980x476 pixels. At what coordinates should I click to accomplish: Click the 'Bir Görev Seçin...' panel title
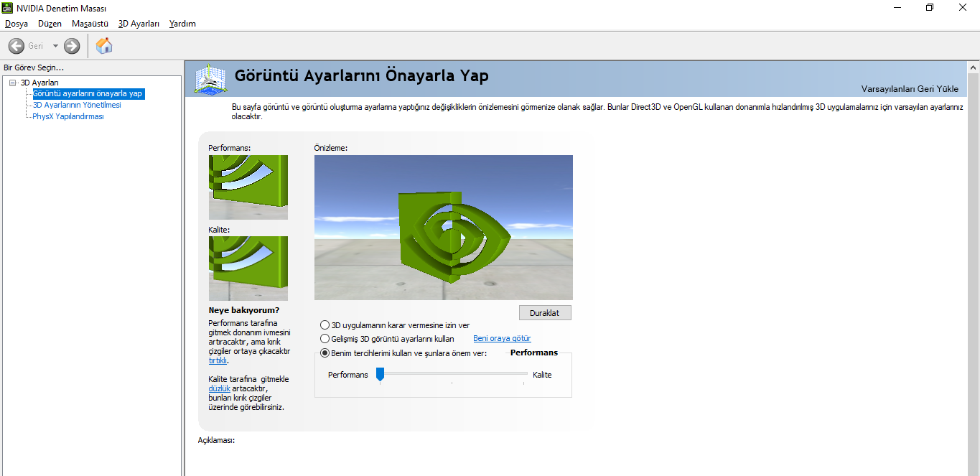point(34,67)
